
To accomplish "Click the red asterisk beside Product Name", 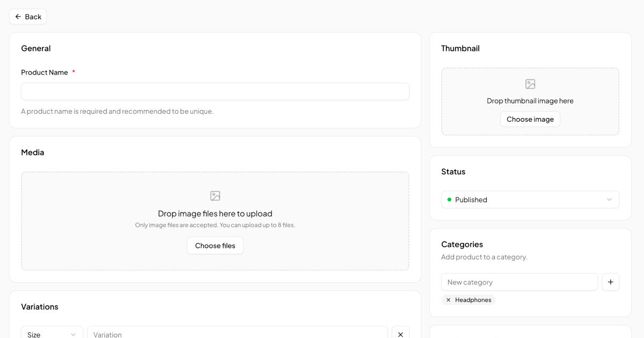I will (x=74, y=71).
